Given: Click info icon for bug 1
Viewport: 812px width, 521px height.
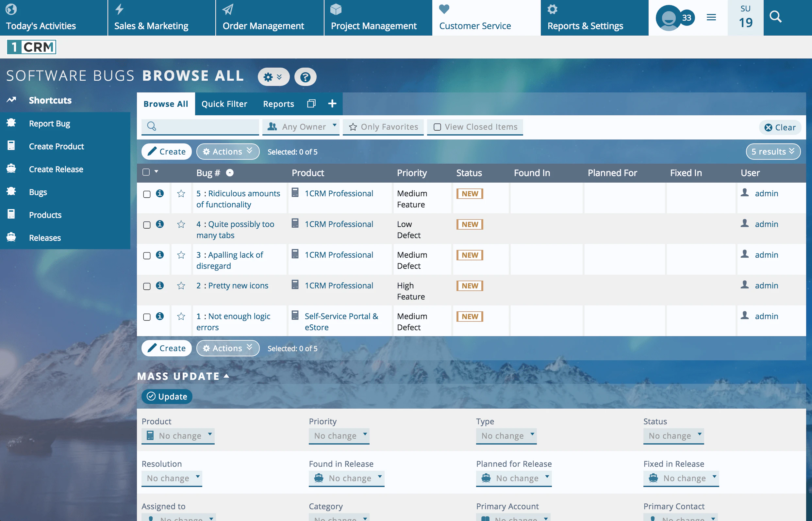Looking at the screenshot, I should click(160, 316).
